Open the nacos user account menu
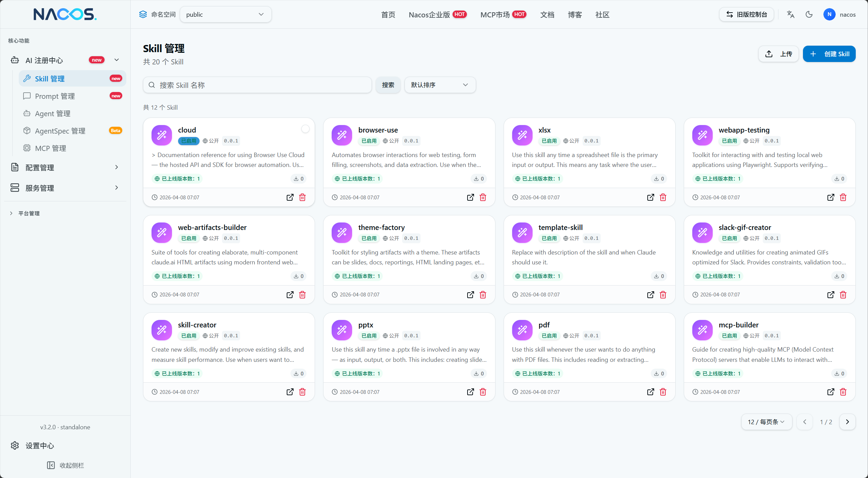This screenshot has width=868, height=478. pyautogui.click(x=839, y=14)
